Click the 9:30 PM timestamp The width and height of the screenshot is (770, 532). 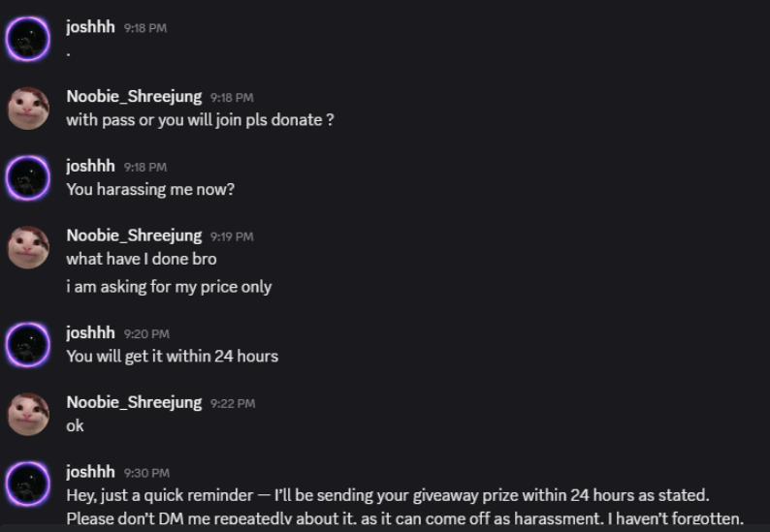point(146,473)
